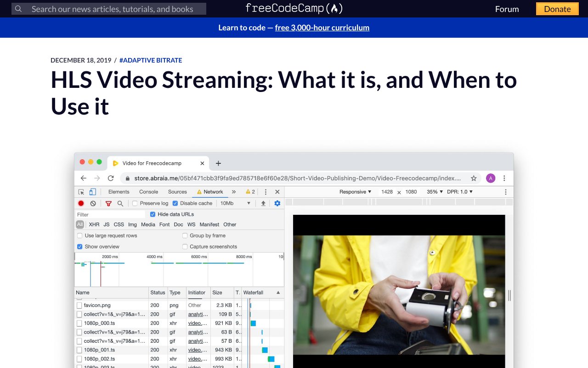The image size is (588, 368).
Task: Click the red record network log icon
Action: pyautogui.click(x=81, y=203)
